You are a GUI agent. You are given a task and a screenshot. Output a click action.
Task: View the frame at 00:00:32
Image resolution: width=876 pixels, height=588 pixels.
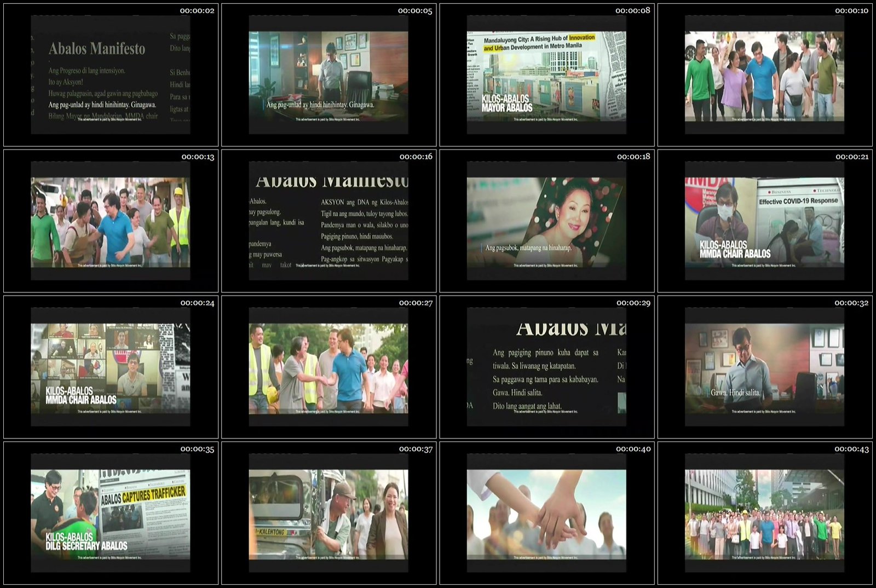765,367
